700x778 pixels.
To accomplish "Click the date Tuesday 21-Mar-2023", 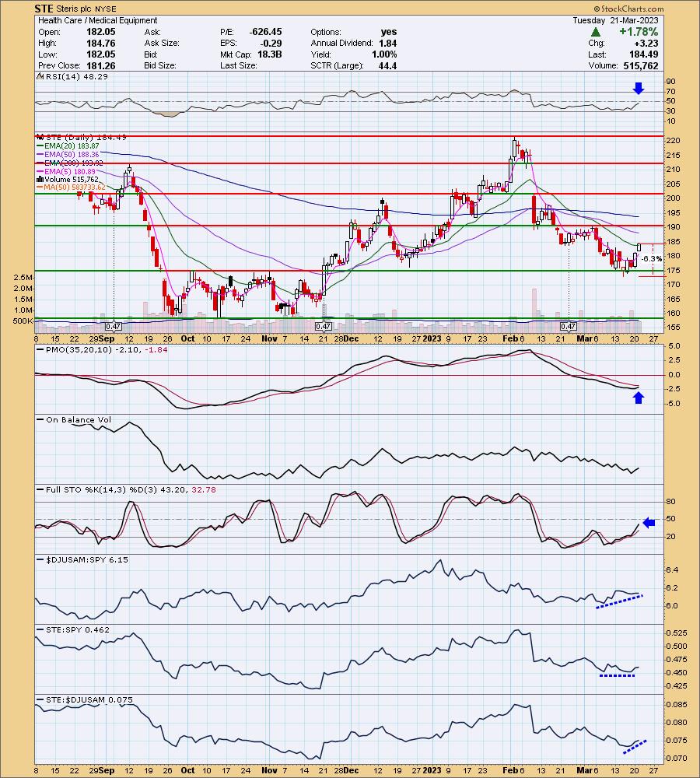I will tap(615, 20).
